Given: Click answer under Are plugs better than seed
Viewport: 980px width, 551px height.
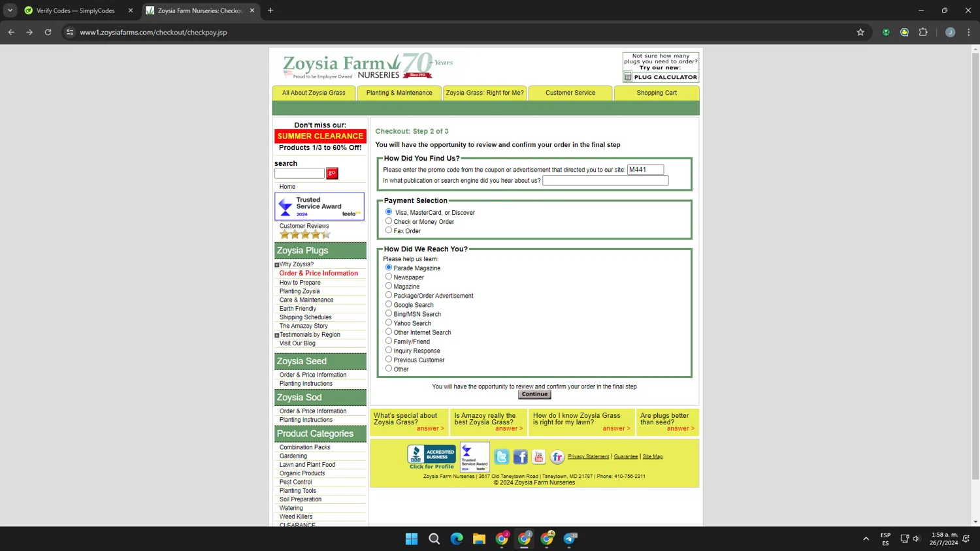Looking at the screenshot, I should coord(681,429).
